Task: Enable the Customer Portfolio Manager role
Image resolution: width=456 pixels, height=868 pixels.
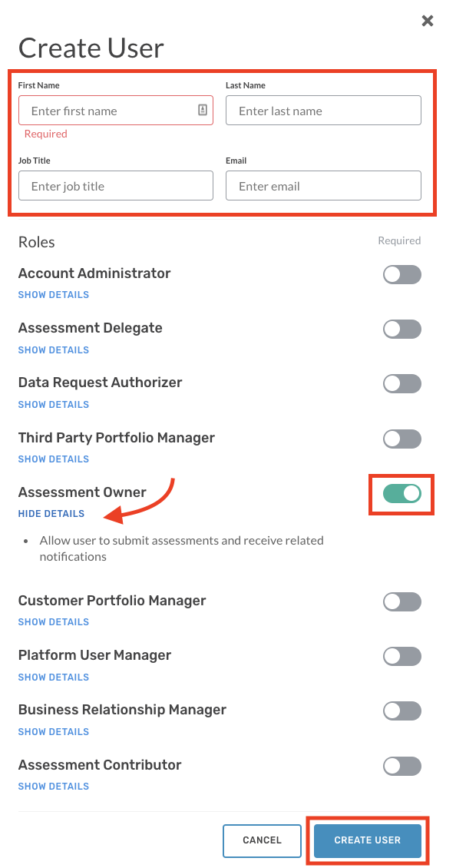Action: 401,601
